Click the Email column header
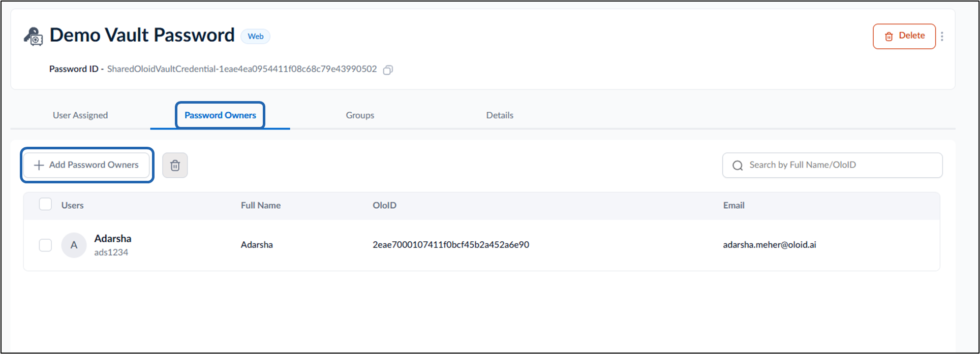Screen dimensions: 980x354 pos(734,206)
